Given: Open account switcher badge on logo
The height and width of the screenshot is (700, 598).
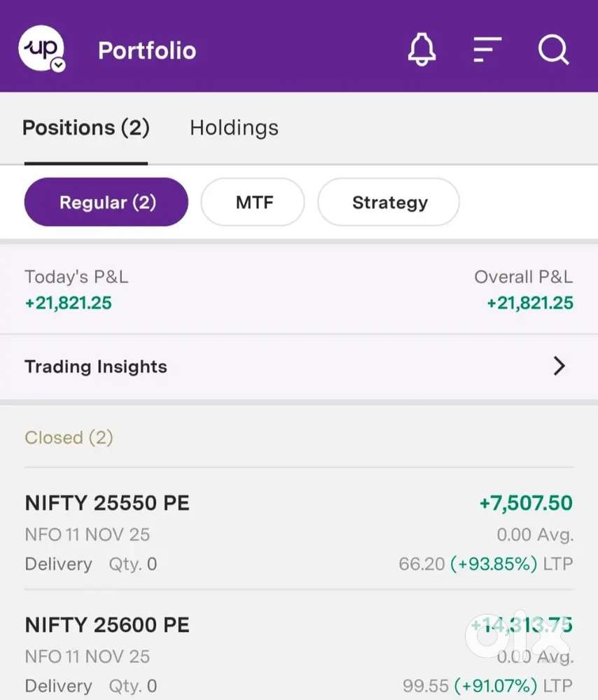Looking at the screenshot, I should click(59, 65).
